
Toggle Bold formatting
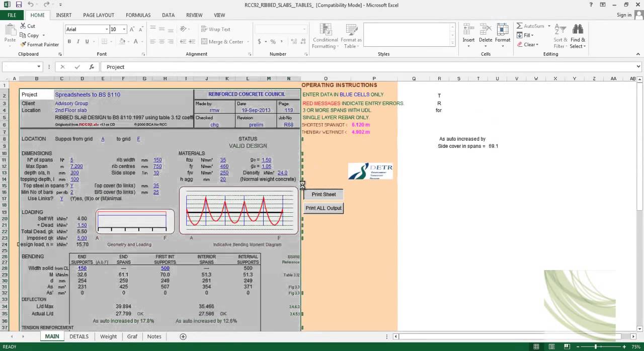coord(69,42)
